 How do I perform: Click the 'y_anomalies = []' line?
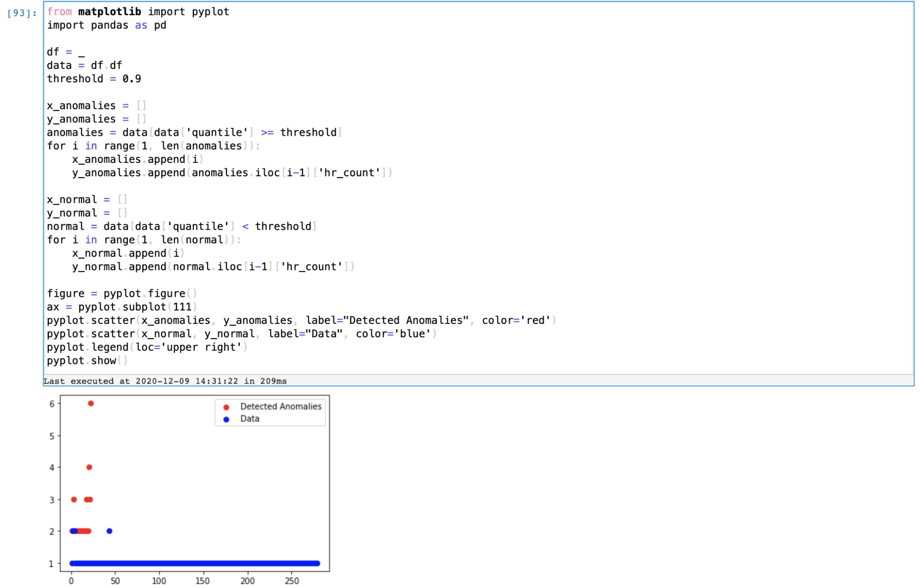[97, 119]
